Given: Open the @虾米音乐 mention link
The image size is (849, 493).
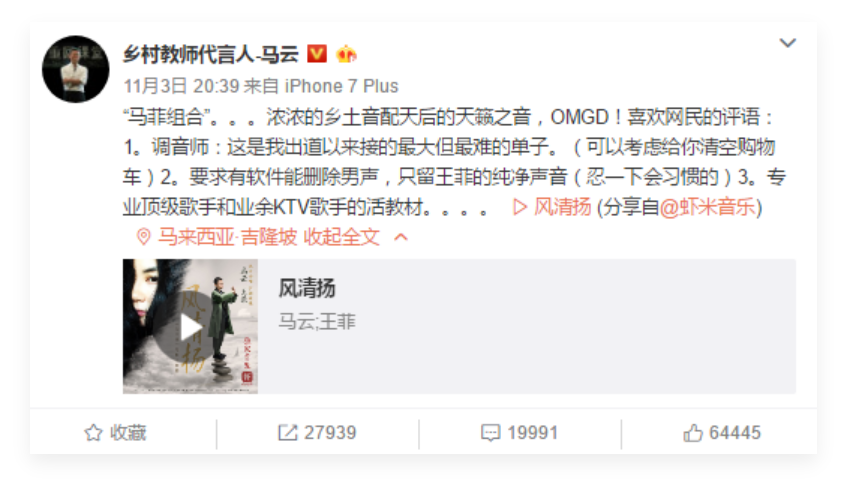Looking at the screenshot, I should [x=707, y=207].
